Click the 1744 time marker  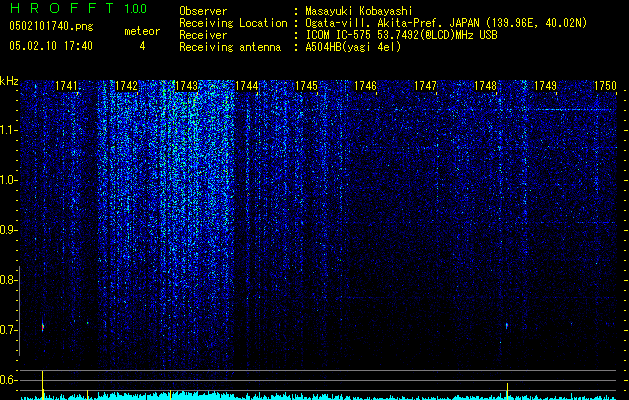click(246, 85)
